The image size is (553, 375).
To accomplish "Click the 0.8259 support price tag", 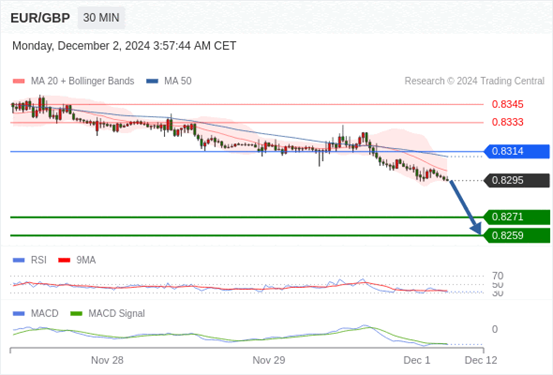I will point(517,236).
